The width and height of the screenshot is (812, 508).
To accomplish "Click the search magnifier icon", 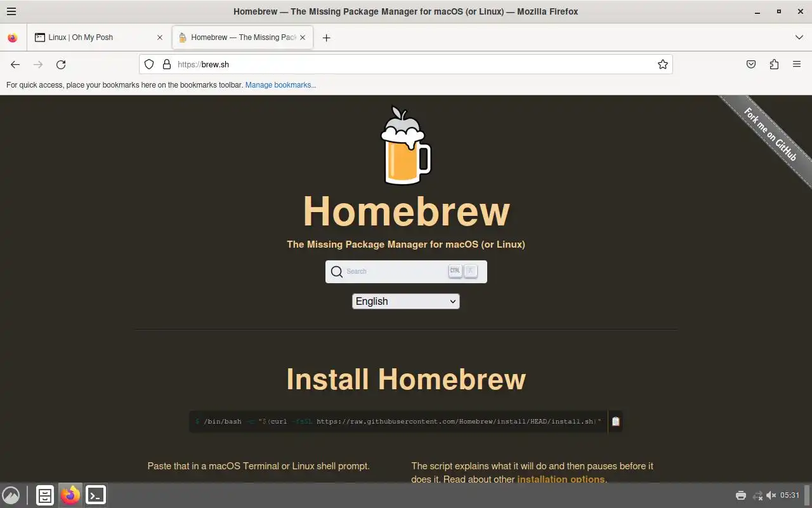I will pyautogui.click(x=337, y=272).
